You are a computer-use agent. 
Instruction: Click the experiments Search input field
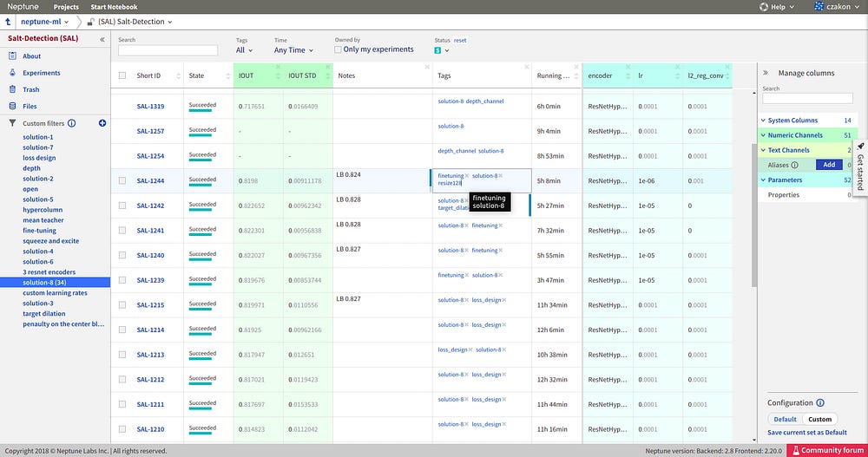click(168, 50)
